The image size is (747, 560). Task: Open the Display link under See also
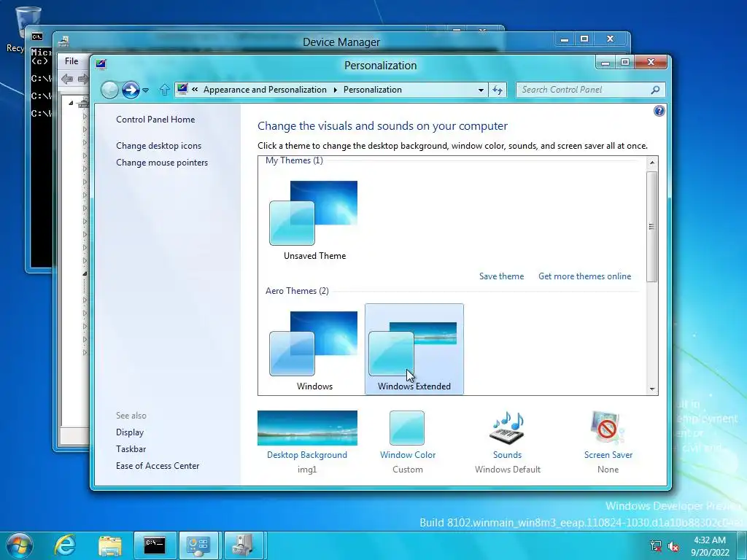tap(130, 432)
